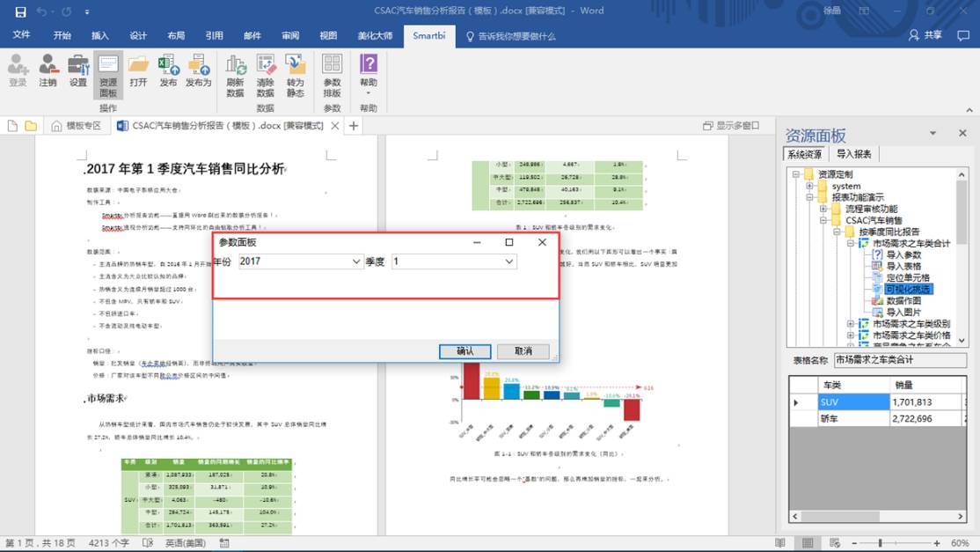Open the 资源面板 panel options arrow
The height and width of the screenshot is (552, 980).
pos(932,133)
